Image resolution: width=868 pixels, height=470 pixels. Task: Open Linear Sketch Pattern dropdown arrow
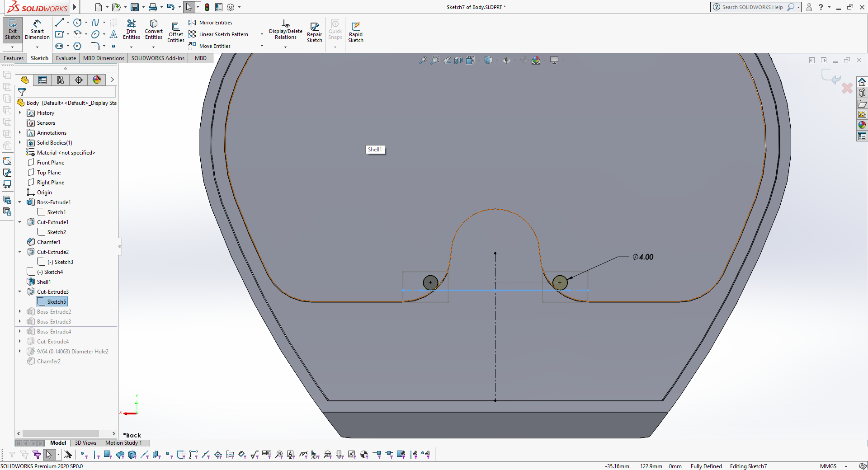tap(262, 34)
